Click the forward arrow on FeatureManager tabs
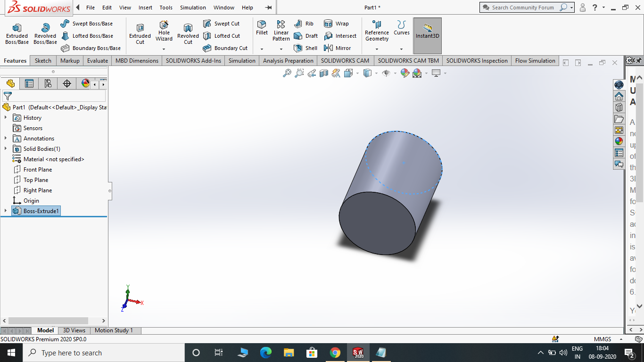 pyautogui.click(x=103, y=83)
